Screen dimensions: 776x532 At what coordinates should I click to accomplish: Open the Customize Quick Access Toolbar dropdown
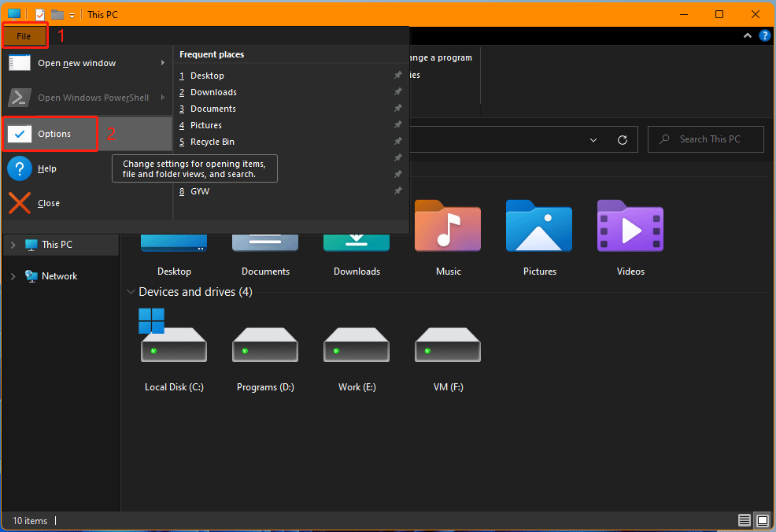(x=71, y=14)
